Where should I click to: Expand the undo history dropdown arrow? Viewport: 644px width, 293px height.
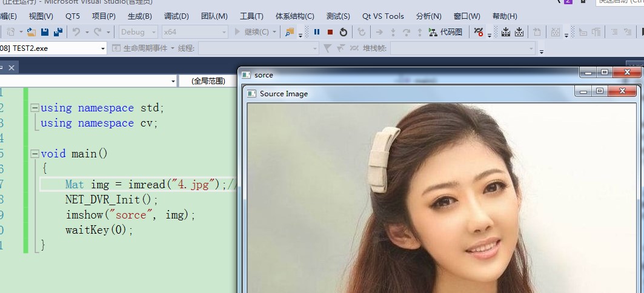click(87, 32)
